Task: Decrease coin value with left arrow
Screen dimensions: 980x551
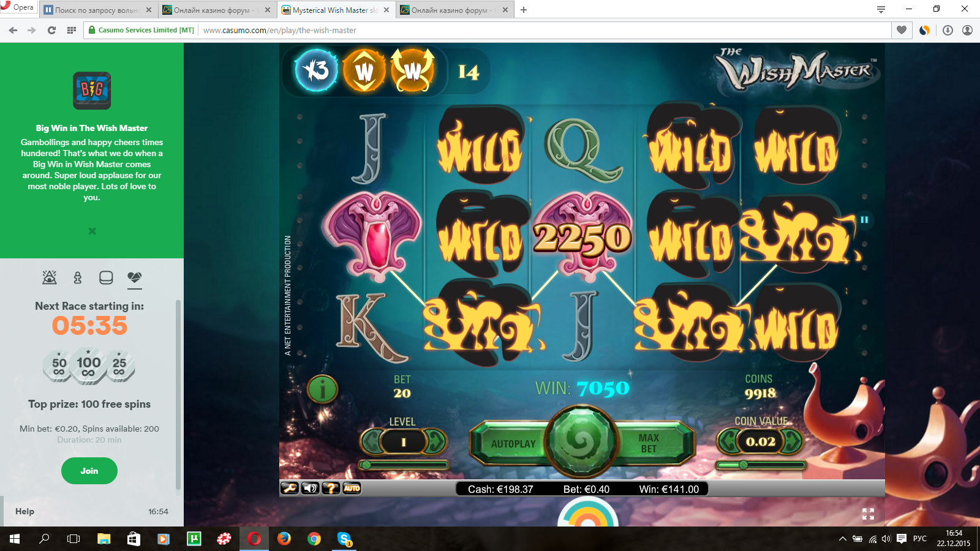Action: pos(728,441)
